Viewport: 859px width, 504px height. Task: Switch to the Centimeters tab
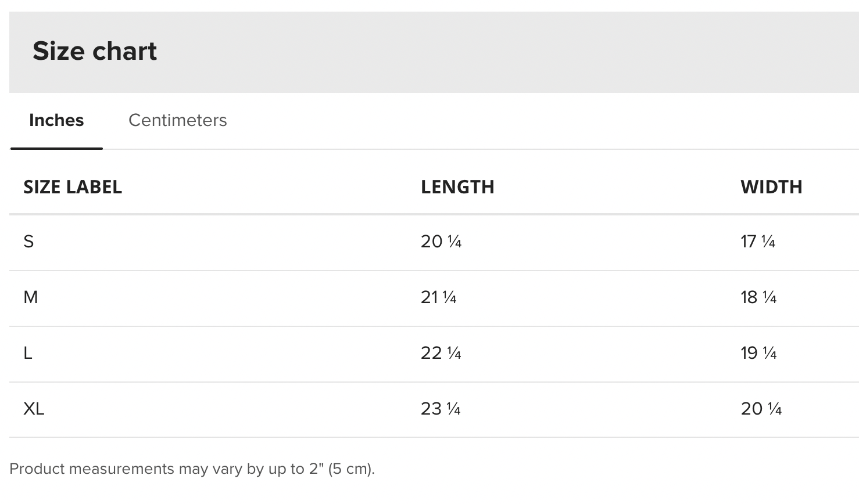tap(177, 120)
